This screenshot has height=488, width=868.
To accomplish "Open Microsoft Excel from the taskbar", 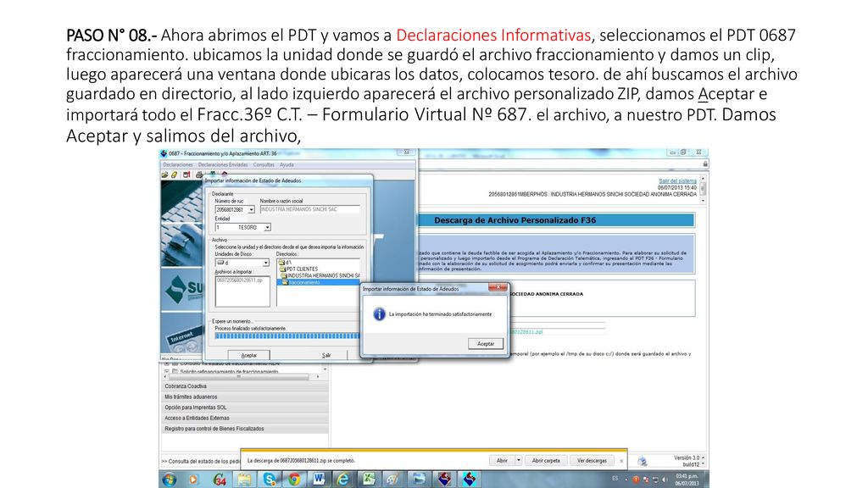I will (x=369, y=480).
